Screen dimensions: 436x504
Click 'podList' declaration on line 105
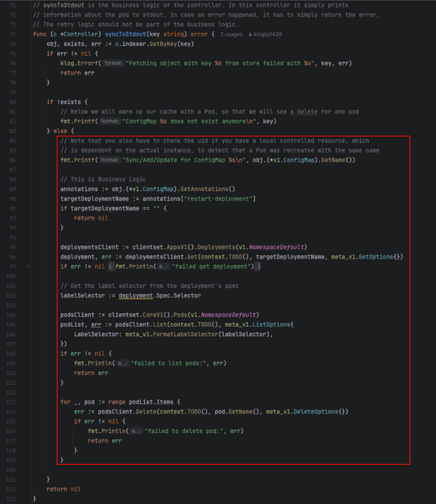pos(72,325)
